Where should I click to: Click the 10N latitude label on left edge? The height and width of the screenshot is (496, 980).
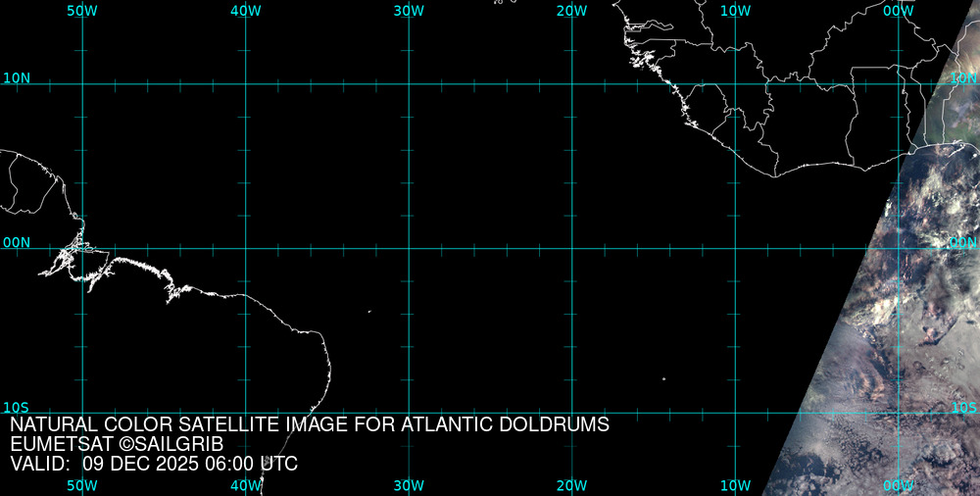(17, 77)
